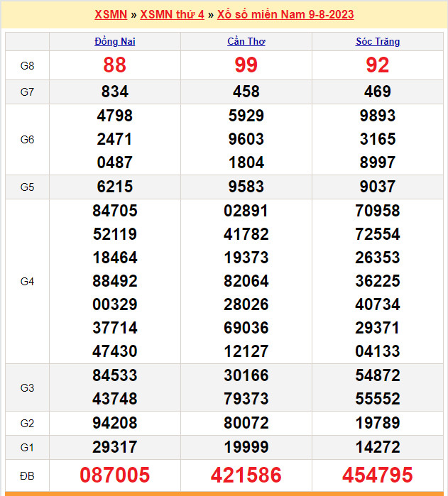Select Sóc Trăng special prize 454795
Image resolution: width=448 pixels, height=496 pixels.
pos(378,475)
